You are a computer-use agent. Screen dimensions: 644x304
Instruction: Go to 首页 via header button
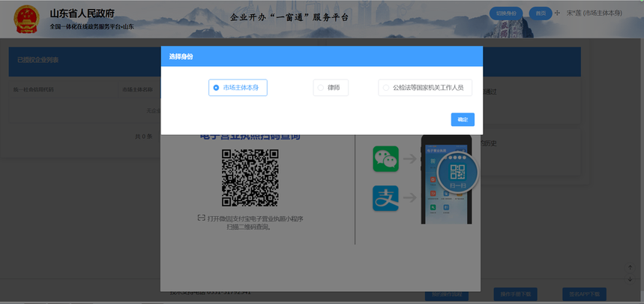[541, 14]
